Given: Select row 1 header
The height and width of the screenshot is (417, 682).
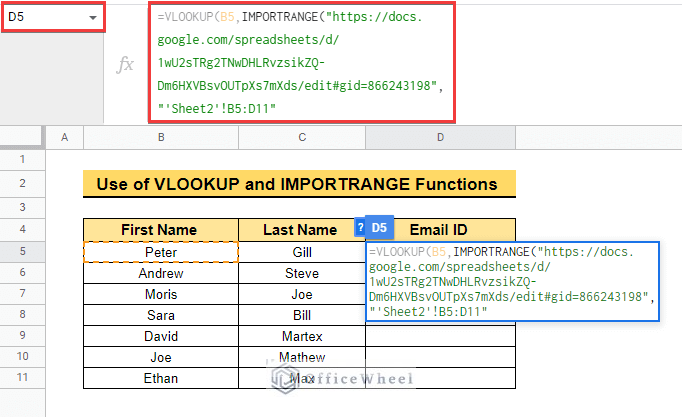Looking at the screenshot, I should pyautogui.click(x=22, y=160).
